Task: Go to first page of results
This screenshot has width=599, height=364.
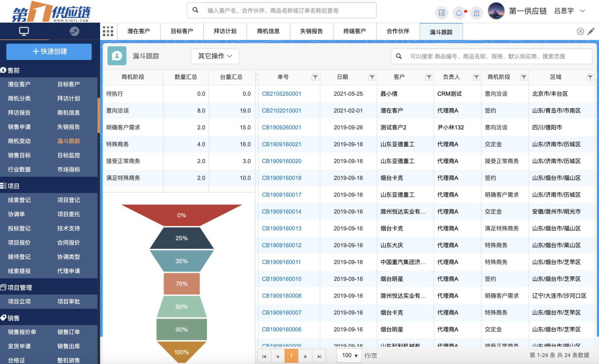Action: tap(264, 356)
